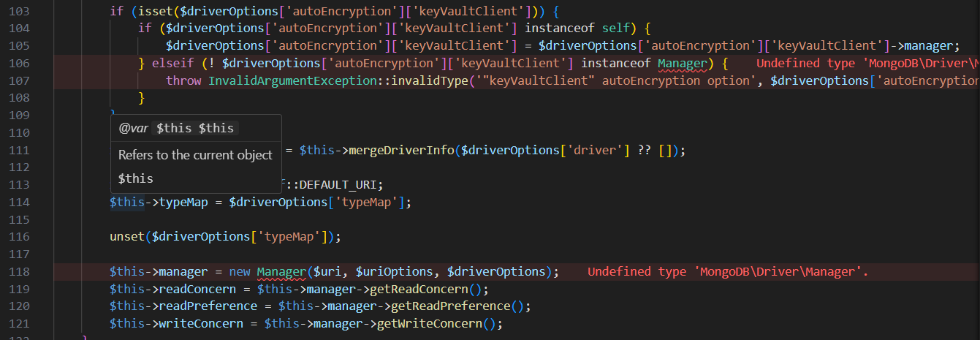The height and width of the screenshot is (340, 980).
Task: Click the '@var $this $this' tooltip header
Action: 176,128
